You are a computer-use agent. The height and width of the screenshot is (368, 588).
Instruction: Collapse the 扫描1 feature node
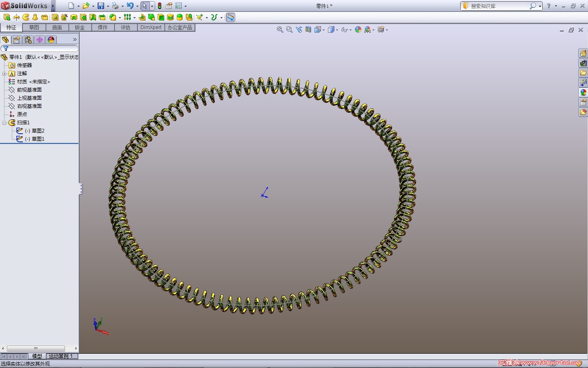tap(4, 123)
